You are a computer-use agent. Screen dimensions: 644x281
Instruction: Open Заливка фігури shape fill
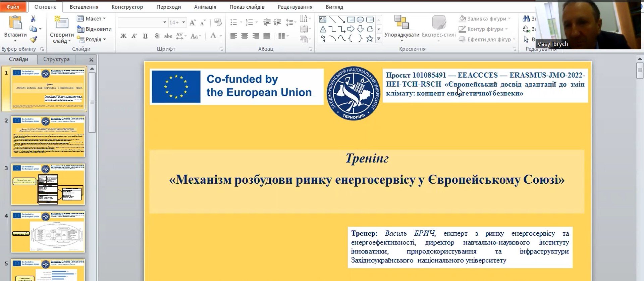pos(485,18)
